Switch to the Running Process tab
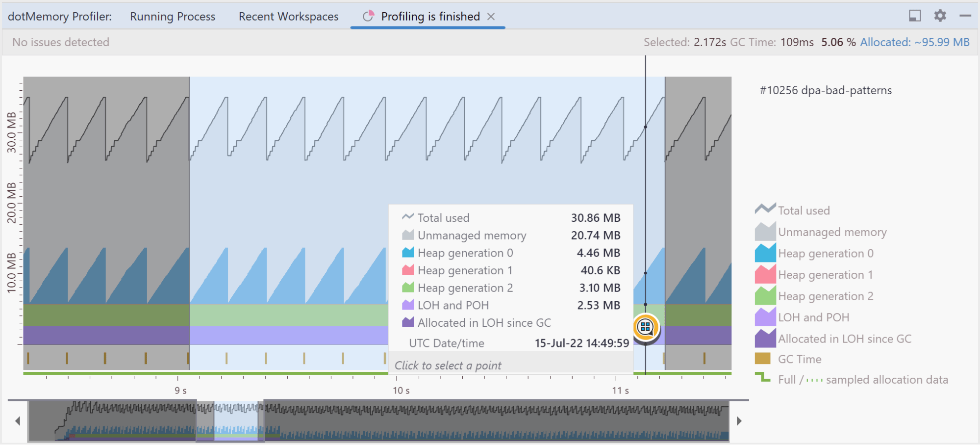 [x=173, y=17]
